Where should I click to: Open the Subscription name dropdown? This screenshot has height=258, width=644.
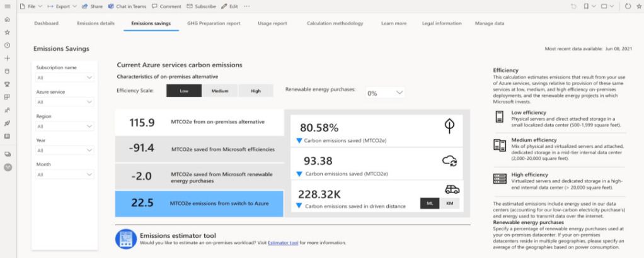point(64,78)
